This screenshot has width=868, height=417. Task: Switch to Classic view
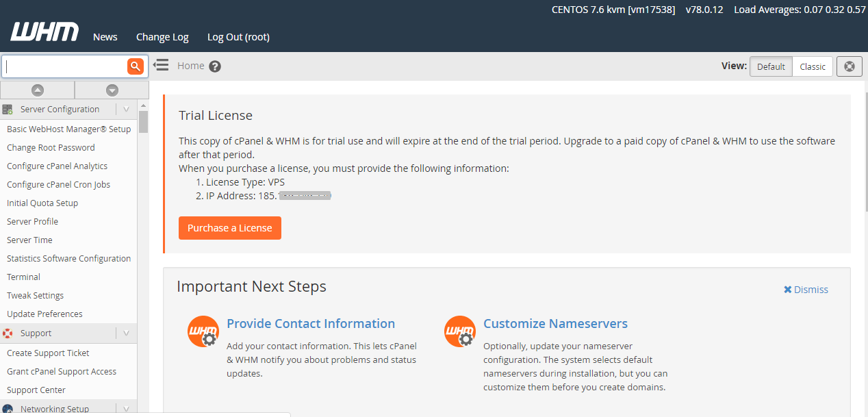[813, 66]
